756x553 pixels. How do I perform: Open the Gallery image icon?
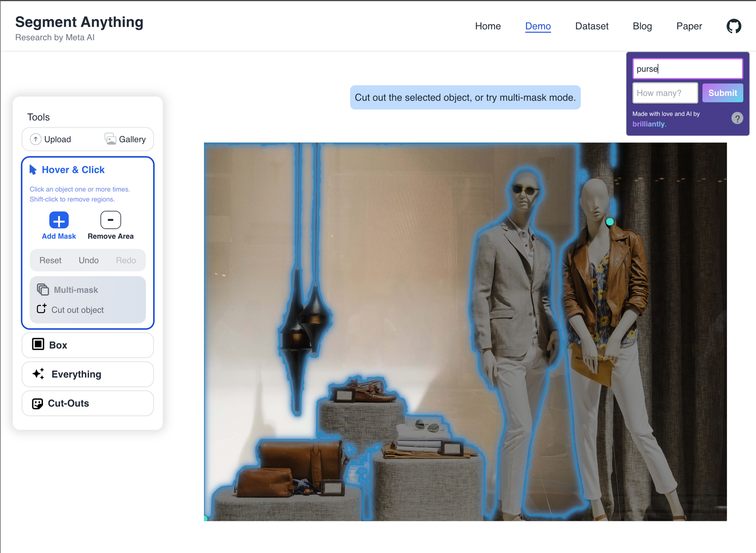[x=110, y=139]
